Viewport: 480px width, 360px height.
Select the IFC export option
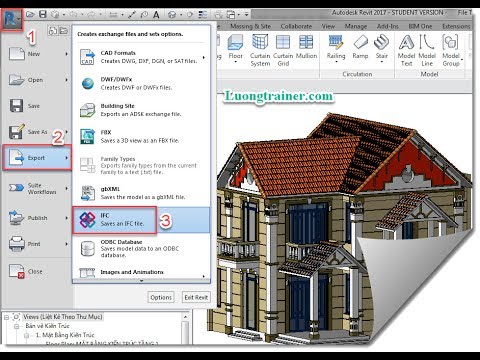[141, 220]
